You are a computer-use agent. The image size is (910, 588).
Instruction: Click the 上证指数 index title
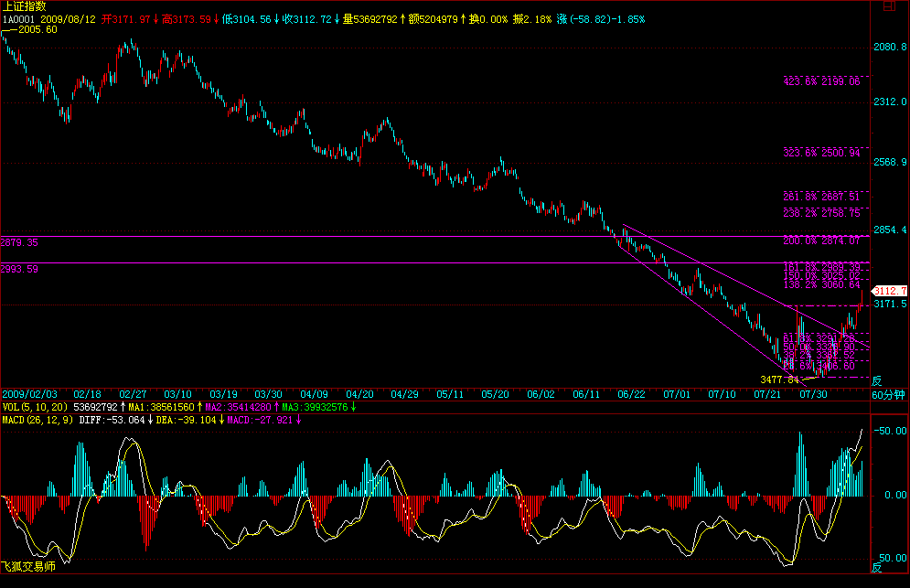[x=25, y=6]
